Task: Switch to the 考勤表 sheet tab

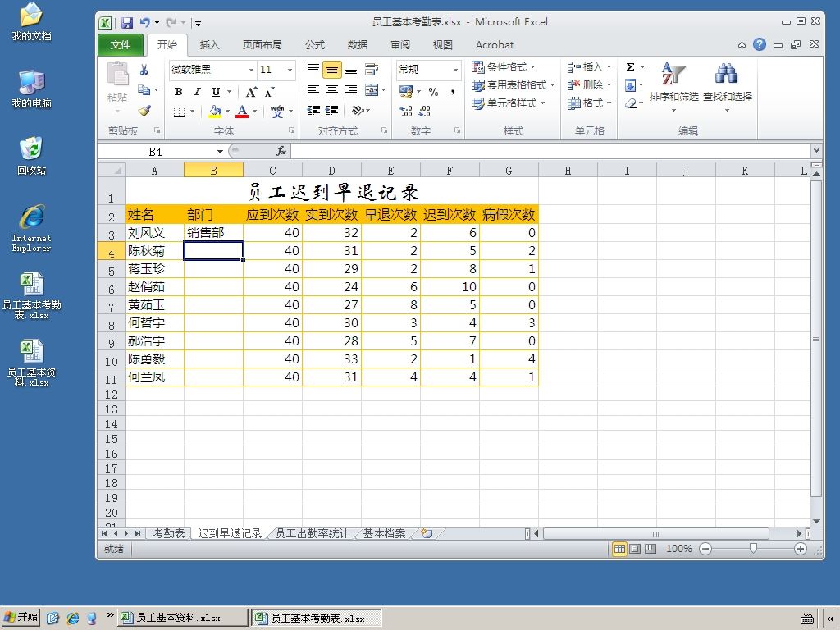Action: [169, 533]
